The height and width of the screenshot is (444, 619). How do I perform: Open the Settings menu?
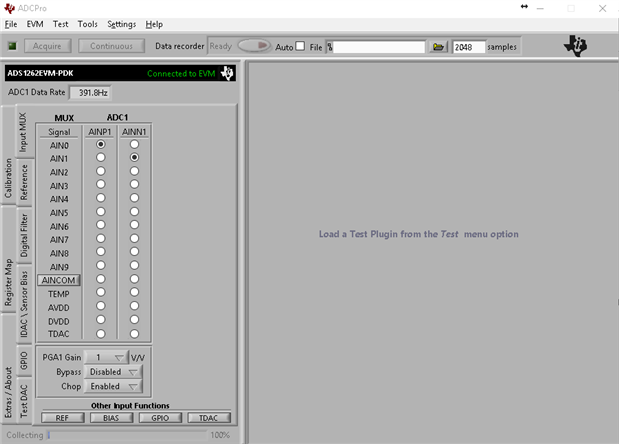(x=122, y=24)
